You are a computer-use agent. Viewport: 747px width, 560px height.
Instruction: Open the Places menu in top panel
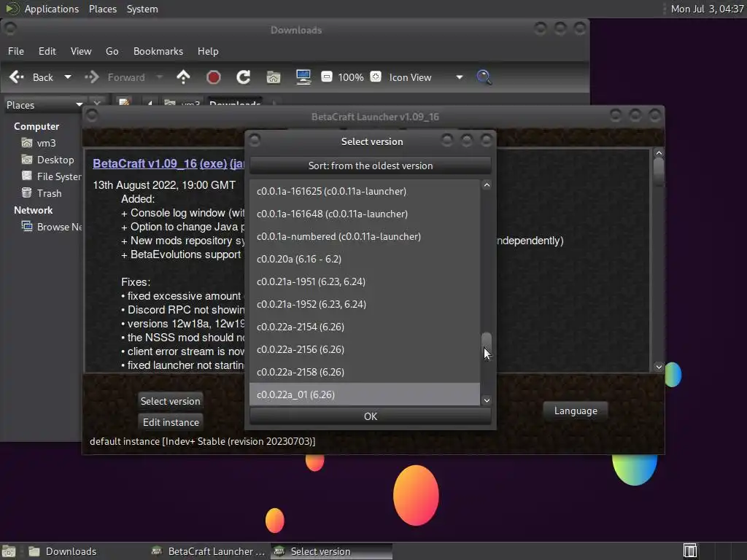click(103, 9)
